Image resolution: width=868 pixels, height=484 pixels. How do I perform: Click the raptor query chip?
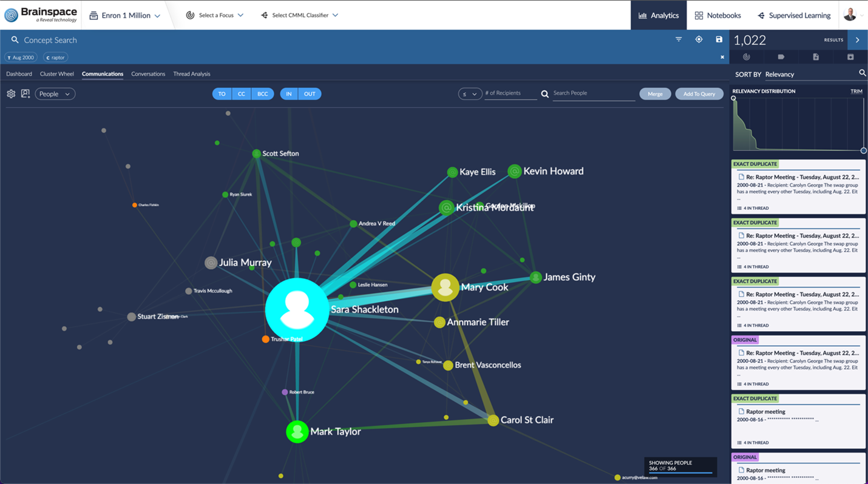55,57
